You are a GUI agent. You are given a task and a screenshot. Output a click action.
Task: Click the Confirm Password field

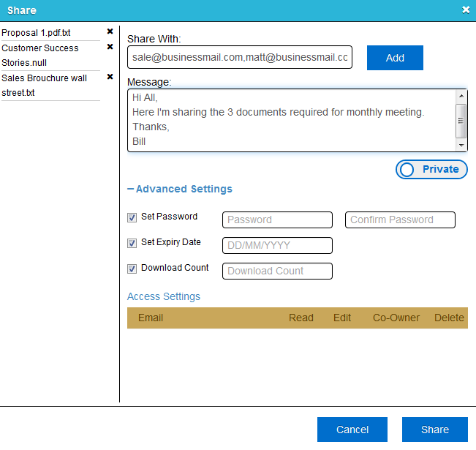coord(400,220)
